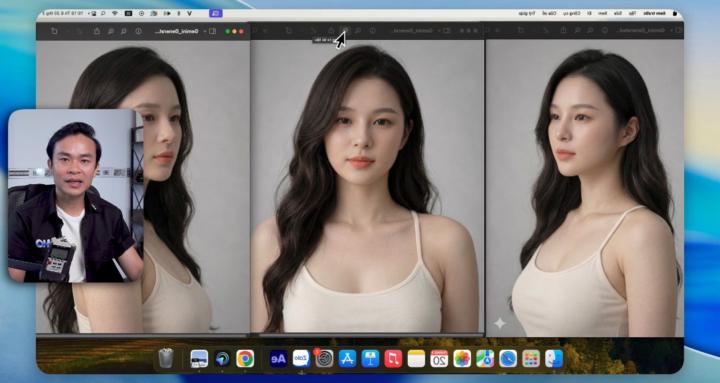Click Share icon in front-facing portrait window
The height and width of the screenshot is (383, 720).
[x=331, y=31]
